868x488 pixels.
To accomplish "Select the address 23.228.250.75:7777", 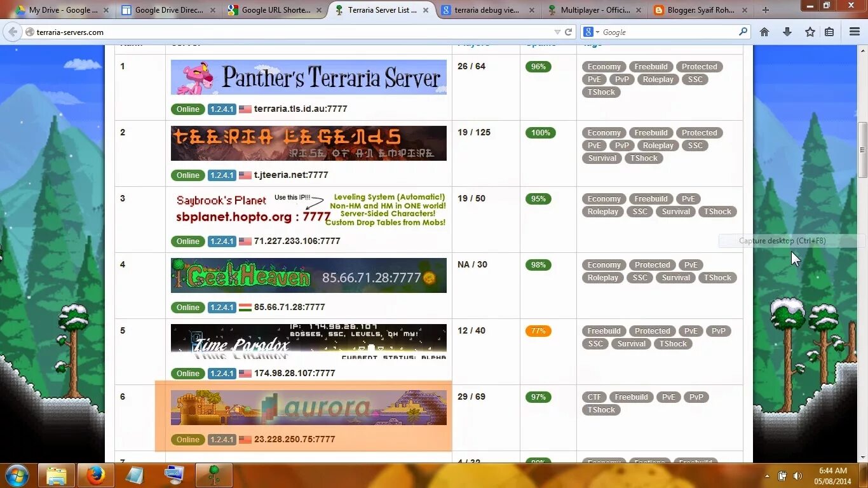I will coord(294,440).
